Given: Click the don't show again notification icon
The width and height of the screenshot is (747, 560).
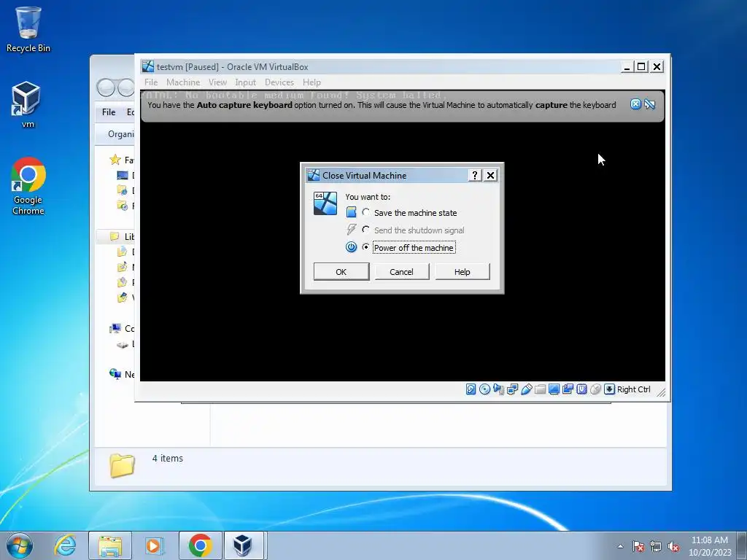Looking at the screenshot, I should (650, 104).
